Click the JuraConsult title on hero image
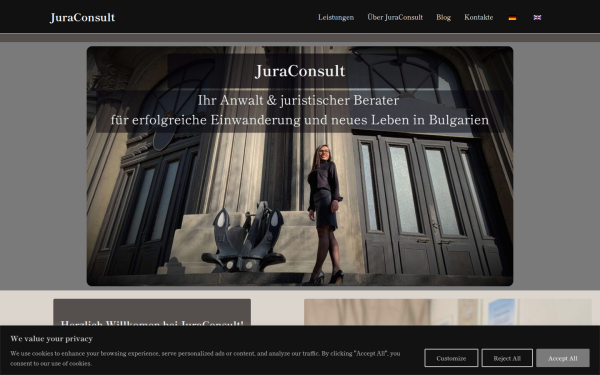Image resolution: width=600 pixels, height=375 pixels. coord(300,71)
